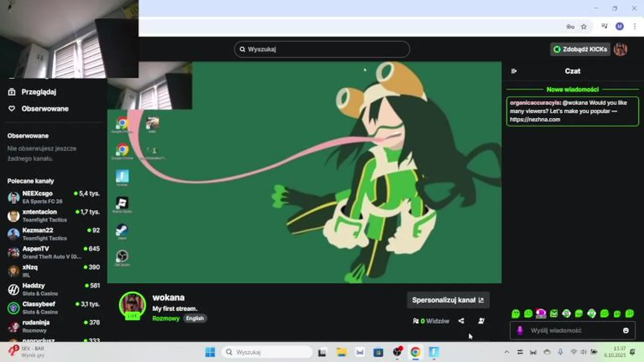The image size is (644, 362).
Task: Select the second green Kick emote
Action: pyautogui.click(x=528, y=313)
